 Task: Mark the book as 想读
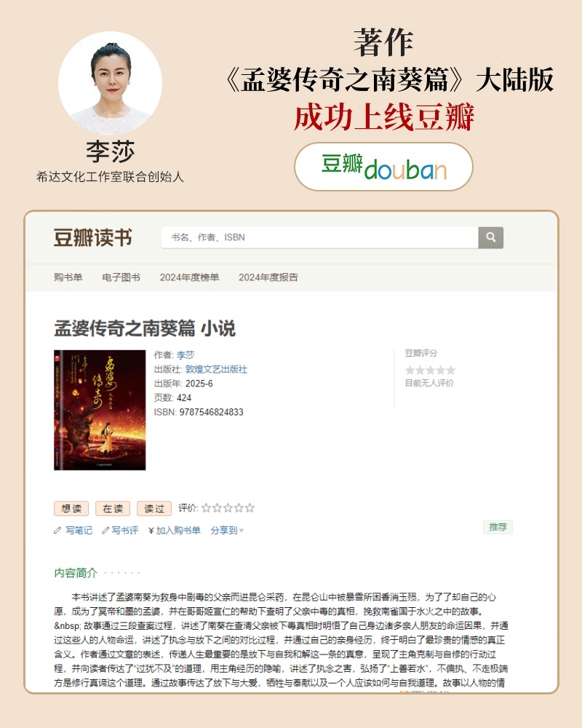coord(71,508)
